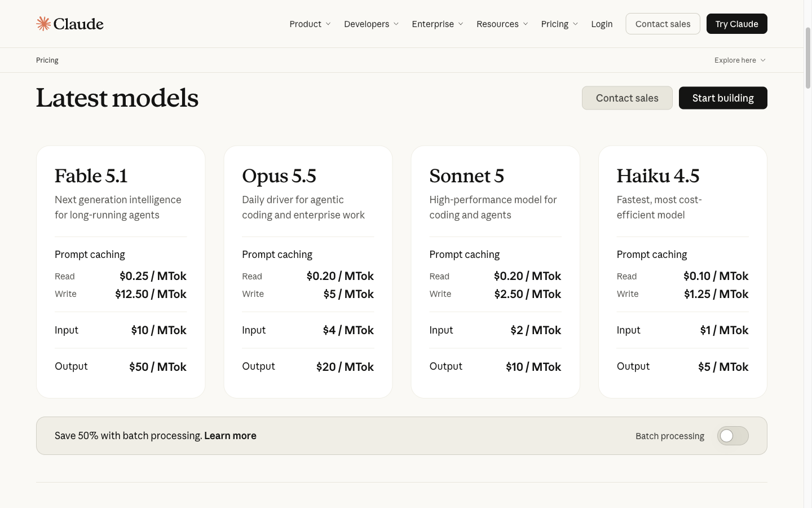Screen dimensions: 812x508
Task: Open the Learn more link
Action: (230, 436)
